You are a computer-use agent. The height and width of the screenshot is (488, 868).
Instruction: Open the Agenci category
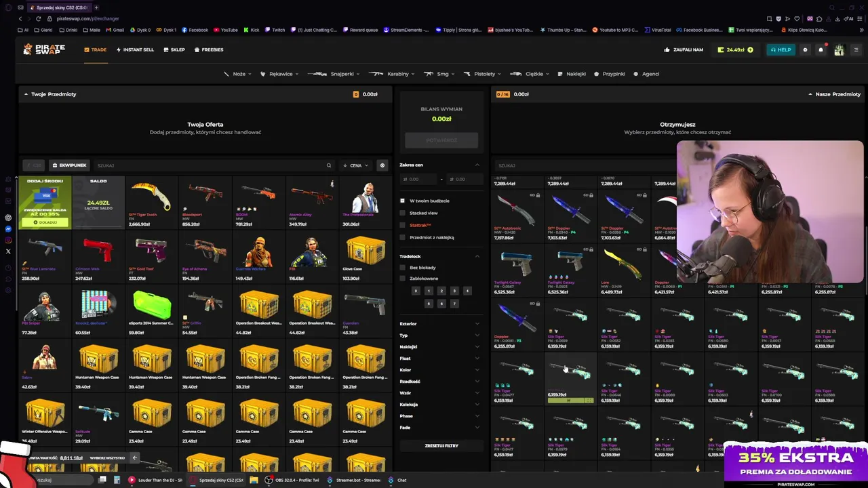[646, 74]
